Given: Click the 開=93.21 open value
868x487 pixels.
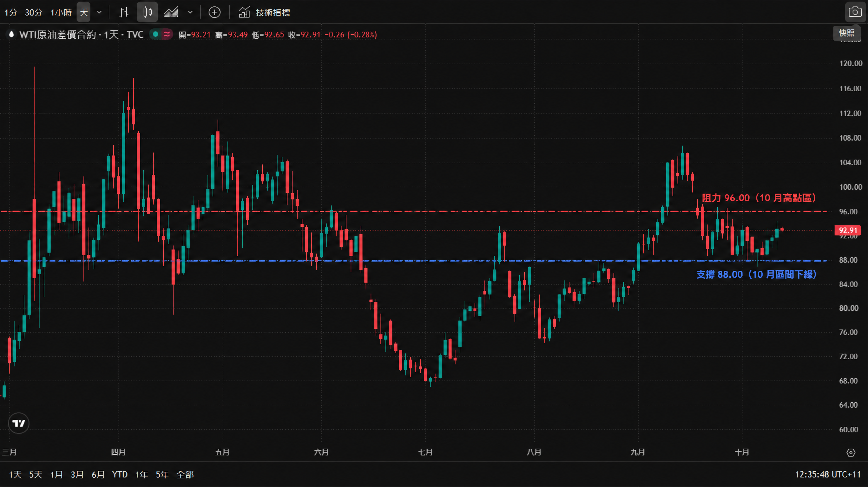Looking at the screenshot, I should click(194, 35).
